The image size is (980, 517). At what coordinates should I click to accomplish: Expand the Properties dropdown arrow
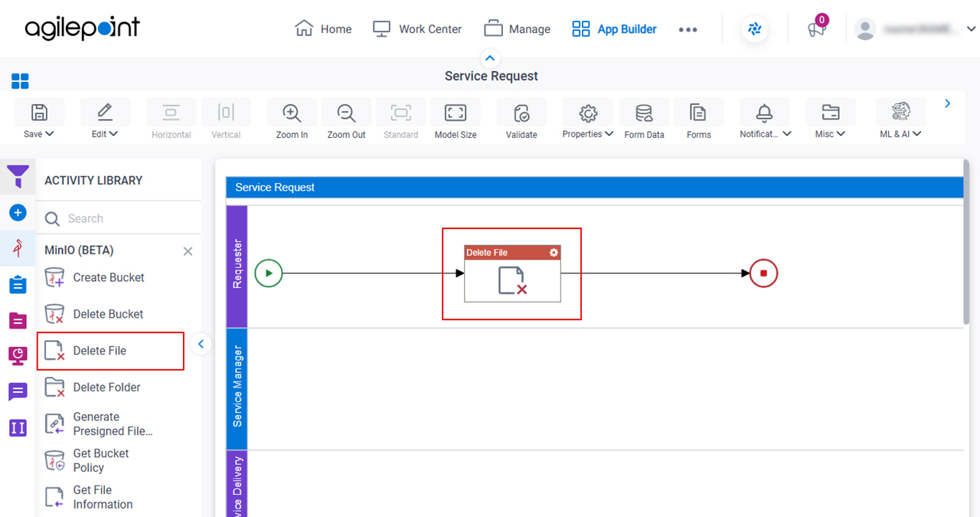(609, 134)
